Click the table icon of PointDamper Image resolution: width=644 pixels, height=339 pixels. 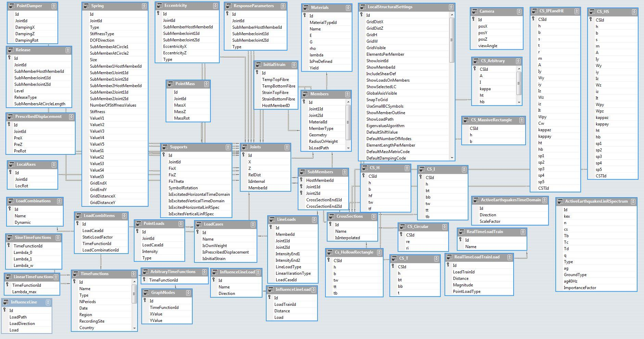coord(12,6)
